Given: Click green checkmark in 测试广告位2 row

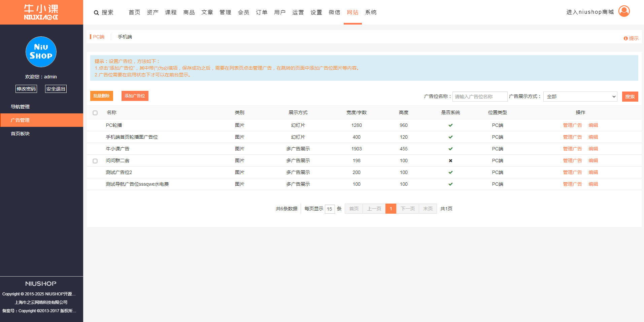Looking at the screenshot, I should (450, 172).
